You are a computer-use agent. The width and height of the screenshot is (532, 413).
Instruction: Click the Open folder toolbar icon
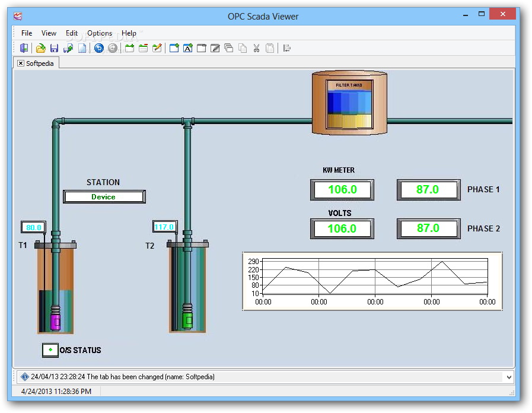point(40,49)
